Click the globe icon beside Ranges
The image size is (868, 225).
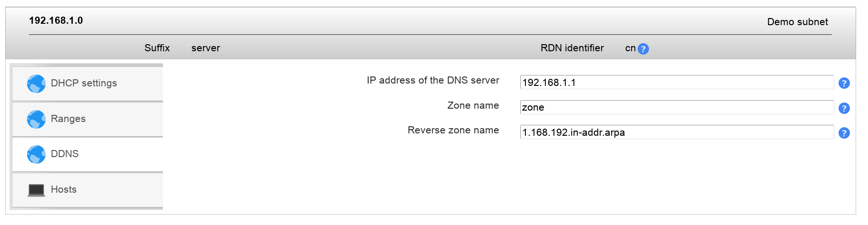(x=36, y=119)
